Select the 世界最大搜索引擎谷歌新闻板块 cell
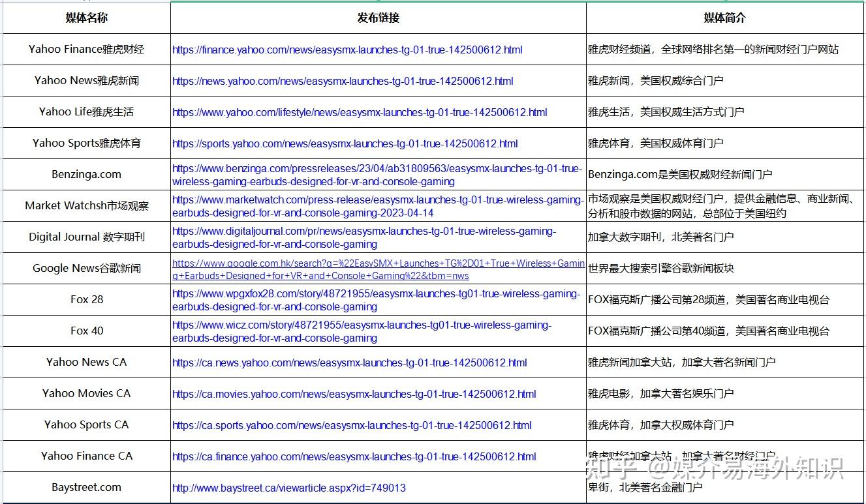 coord(725,268)
